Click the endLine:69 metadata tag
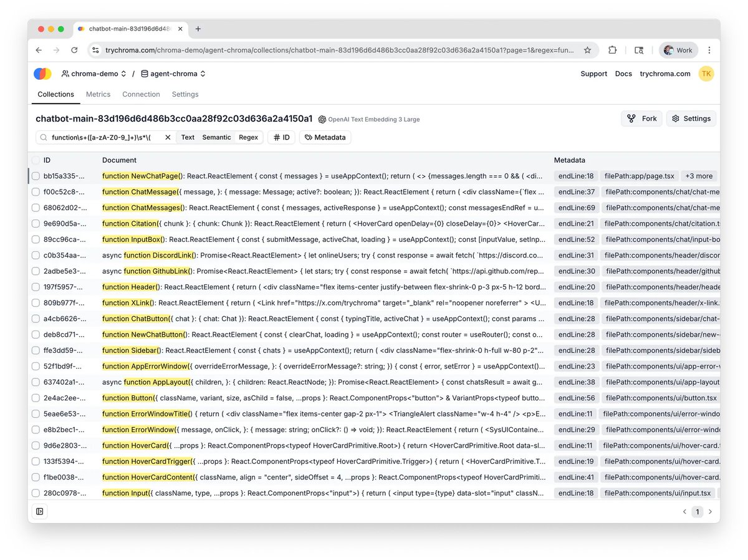 pos(577,208)
